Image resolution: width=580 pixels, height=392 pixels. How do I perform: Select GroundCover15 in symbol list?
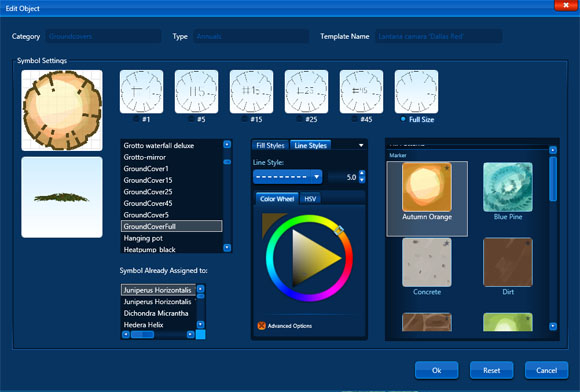pos(172,180)
